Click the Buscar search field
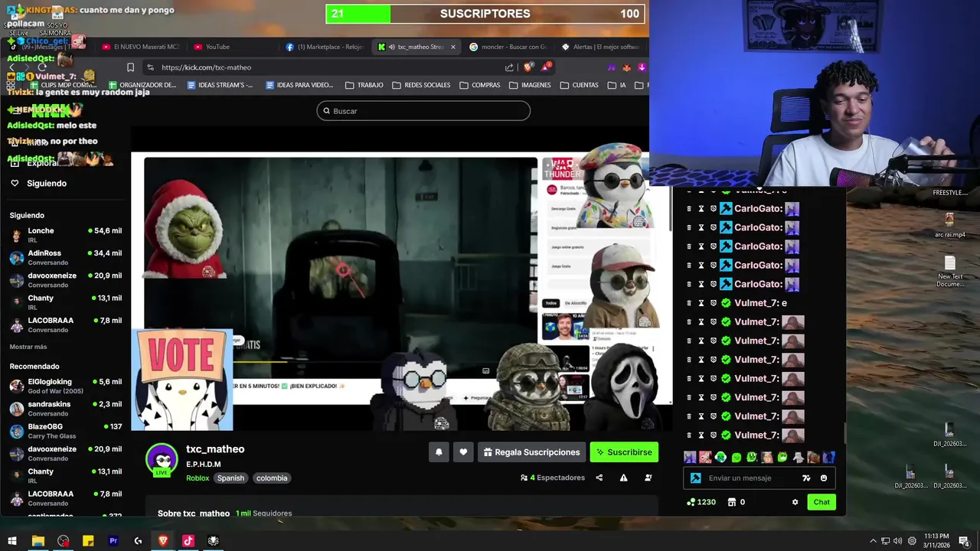 pyautogui.click(x=423, y=111)
